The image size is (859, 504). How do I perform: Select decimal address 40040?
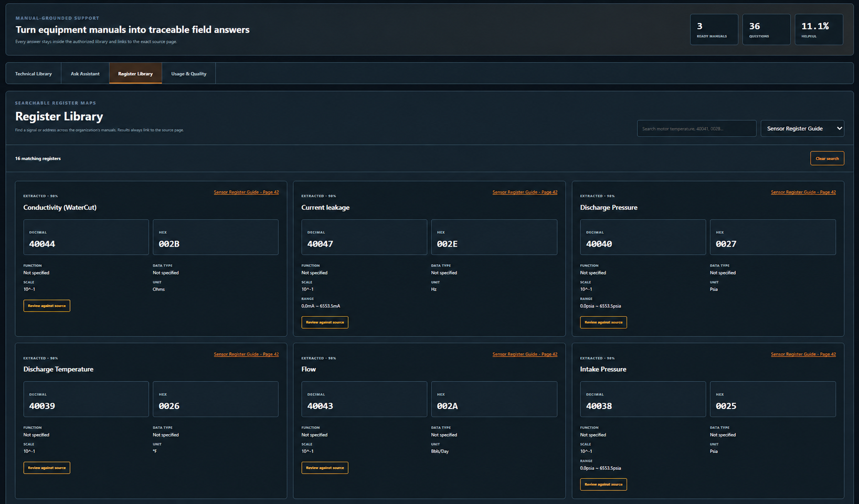point(599,244)
